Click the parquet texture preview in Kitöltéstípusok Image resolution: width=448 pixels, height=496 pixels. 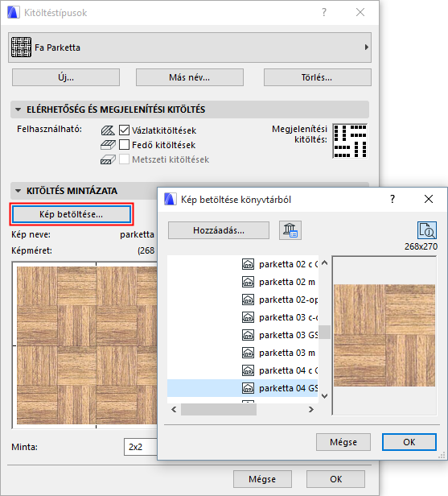(x=85, y=345)
